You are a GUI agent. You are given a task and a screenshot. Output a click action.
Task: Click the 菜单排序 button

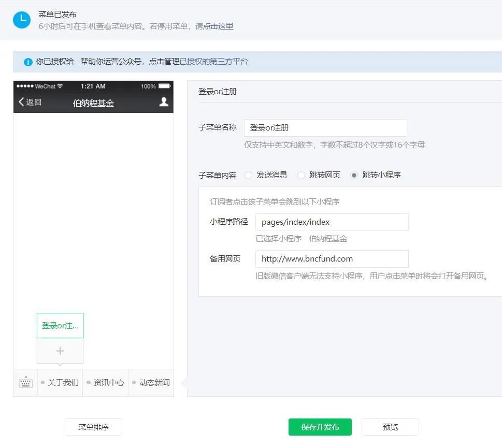(x=93, y=427)
